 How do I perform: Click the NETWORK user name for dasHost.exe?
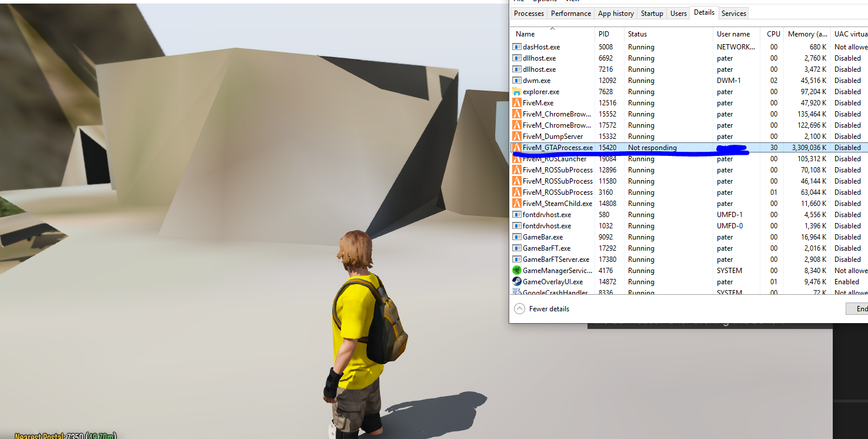736,47
